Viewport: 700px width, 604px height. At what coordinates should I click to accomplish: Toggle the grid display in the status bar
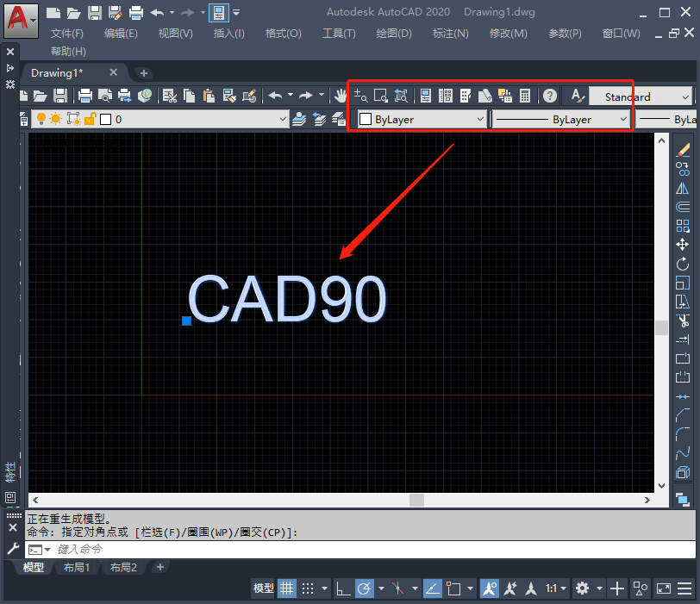tap(287, 588)
